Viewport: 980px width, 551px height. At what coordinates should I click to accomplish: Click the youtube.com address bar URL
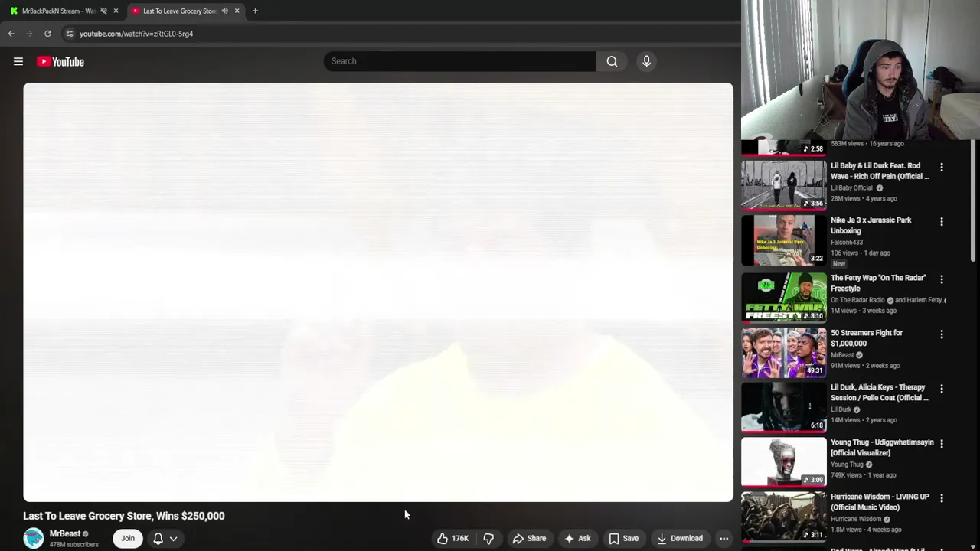(136, 34)
